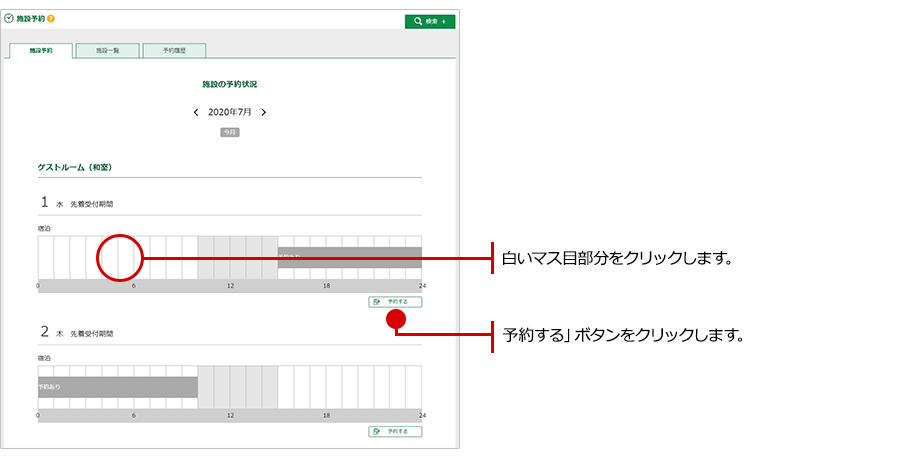This screenshot has height=459, width=900.
Task: Jump to current month with 今月 button
Action: coord(230,132)
